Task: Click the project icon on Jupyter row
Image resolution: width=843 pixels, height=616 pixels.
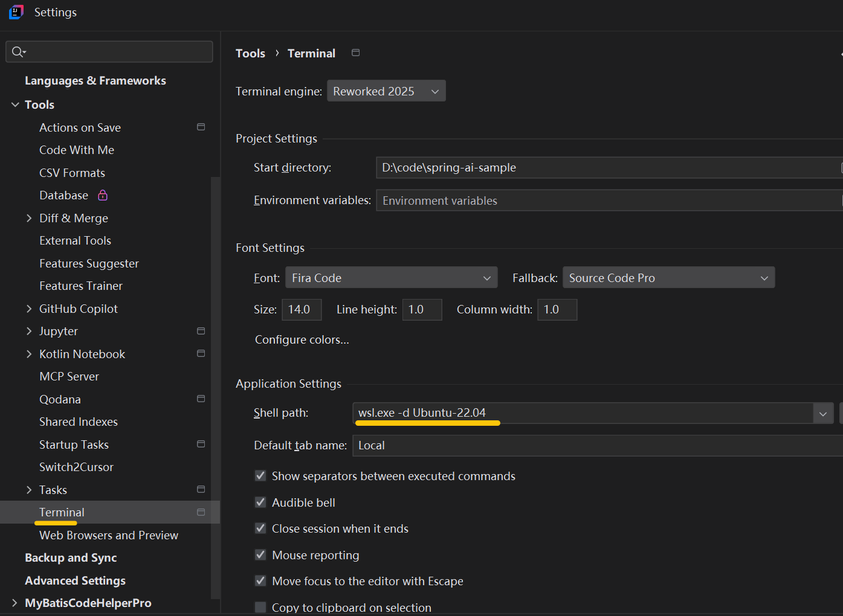Action: click(201, 331)
